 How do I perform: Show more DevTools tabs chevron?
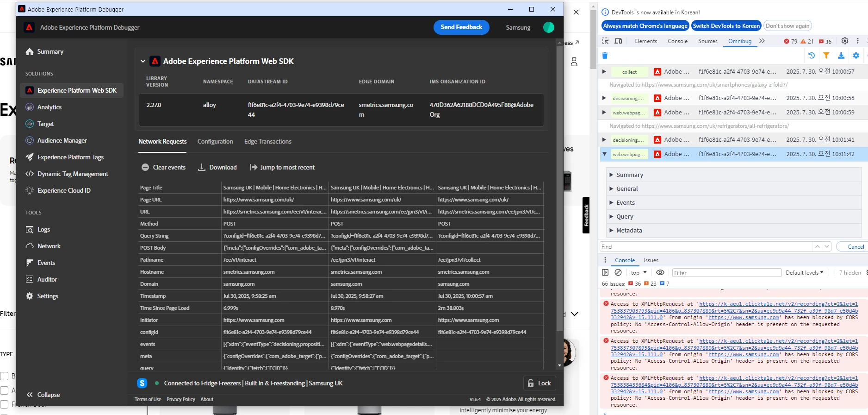[x=762, y=41]
